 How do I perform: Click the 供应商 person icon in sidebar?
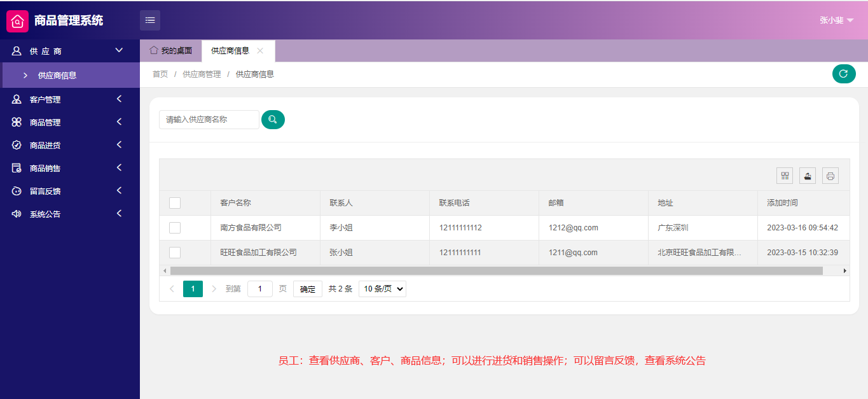click(x=17, y=51)
